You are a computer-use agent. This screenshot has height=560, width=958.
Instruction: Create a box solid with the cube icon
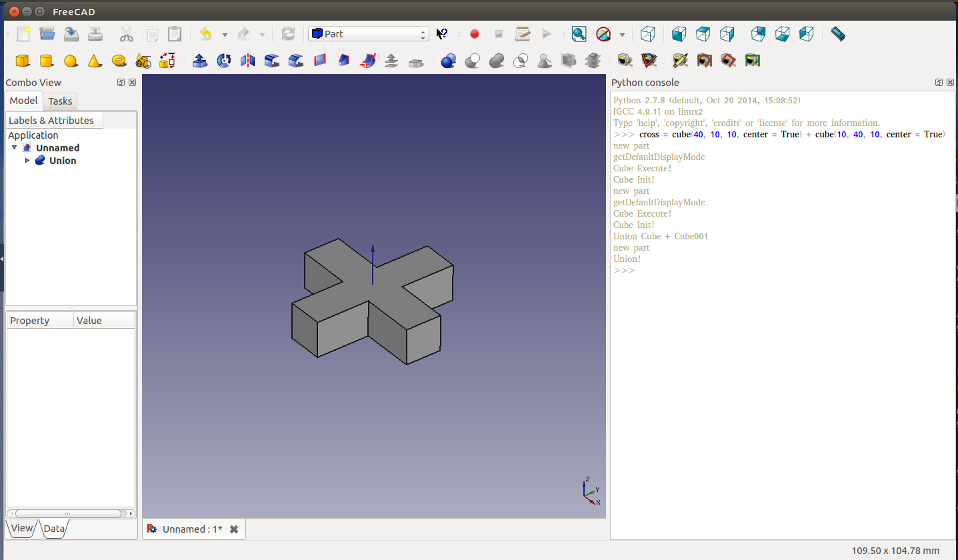point(23,61)
